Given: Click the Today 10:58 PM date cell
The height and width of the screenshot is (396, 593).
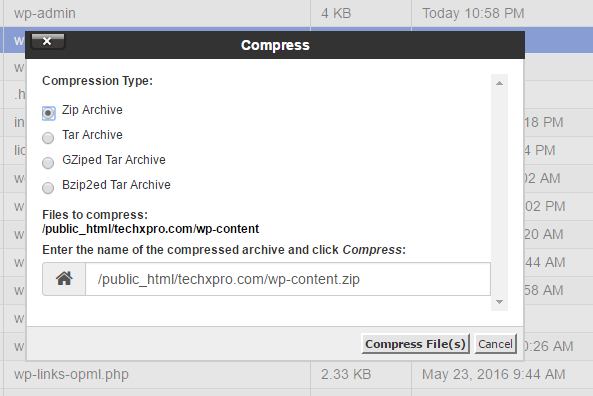Looking at the screenshot, I should 473,13.
